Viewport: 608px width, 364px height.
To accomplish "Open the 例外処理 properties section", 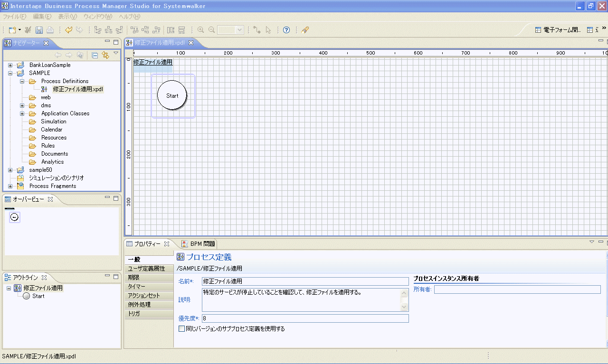I will coord(149,305).
